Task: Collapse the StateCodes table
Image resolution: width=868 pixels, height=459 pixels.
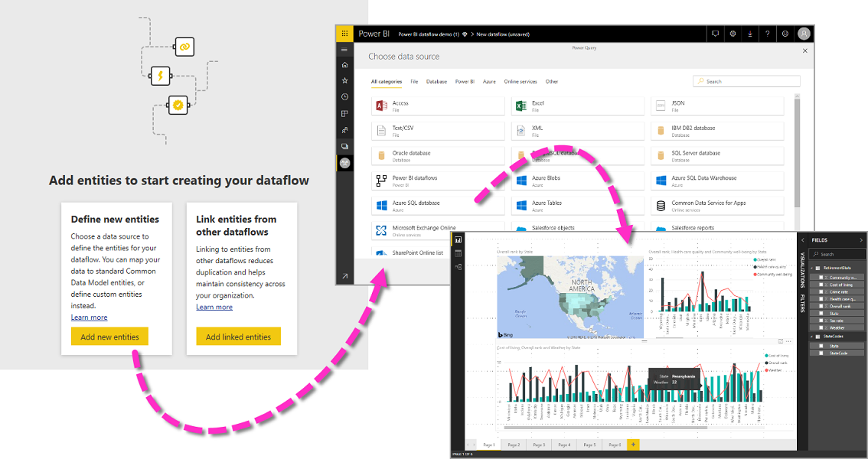Action: click(812, 337)
